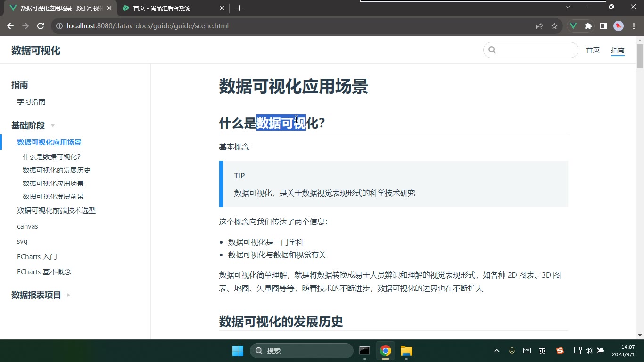Jump to 什么是数据可视化? sidebar anchor
644x362 pixels.
[52, 157]
